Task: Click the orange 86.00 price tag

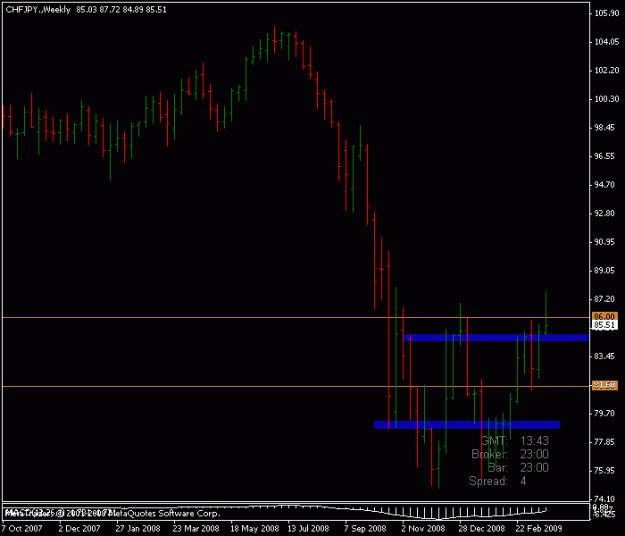Action: (x=605, y=316)
